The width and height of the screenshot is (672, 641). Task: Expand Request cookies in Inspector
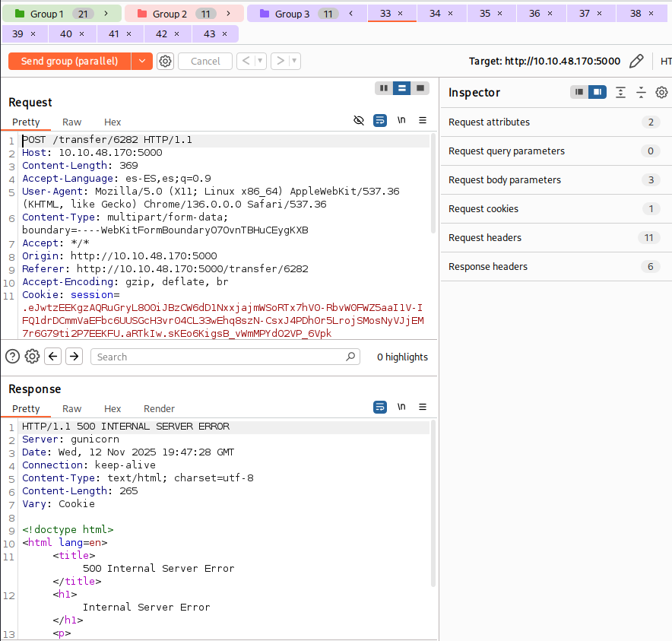click(x=556, y=209)
